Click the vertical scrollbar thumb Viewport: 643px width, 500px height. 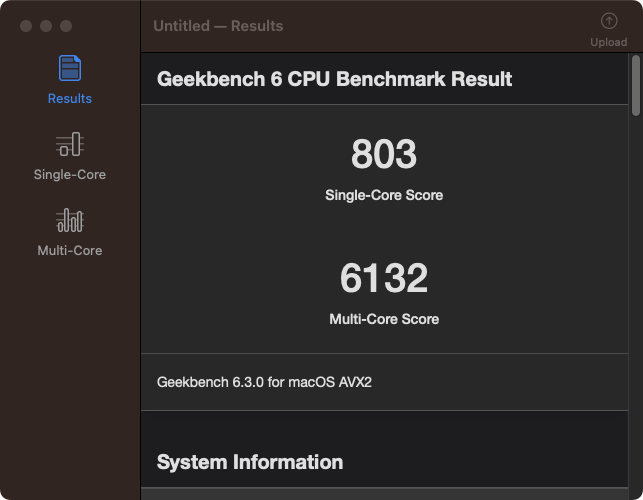point(636,86)
